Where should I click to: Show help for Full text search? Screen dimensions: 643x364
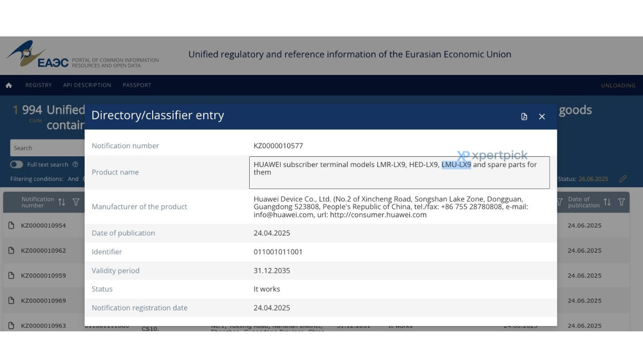point(76,164)
